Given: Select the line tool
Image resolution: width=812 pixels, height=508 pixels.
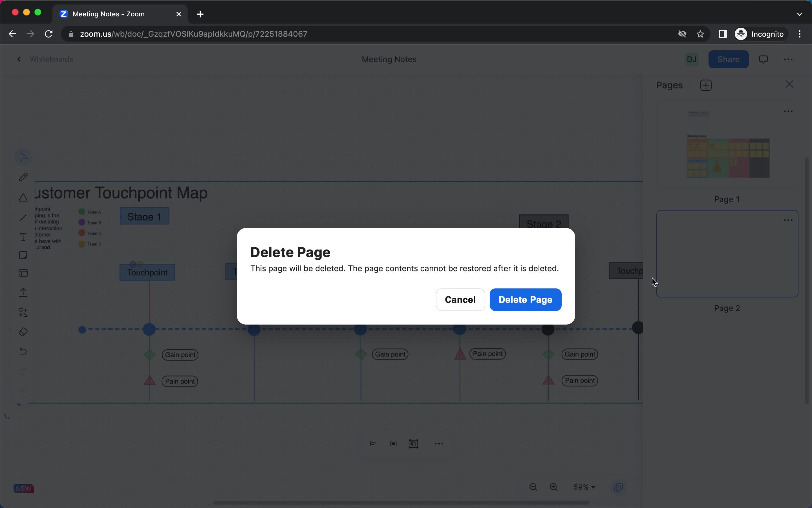Looking at the screenshot, I should tap(23, 218).
